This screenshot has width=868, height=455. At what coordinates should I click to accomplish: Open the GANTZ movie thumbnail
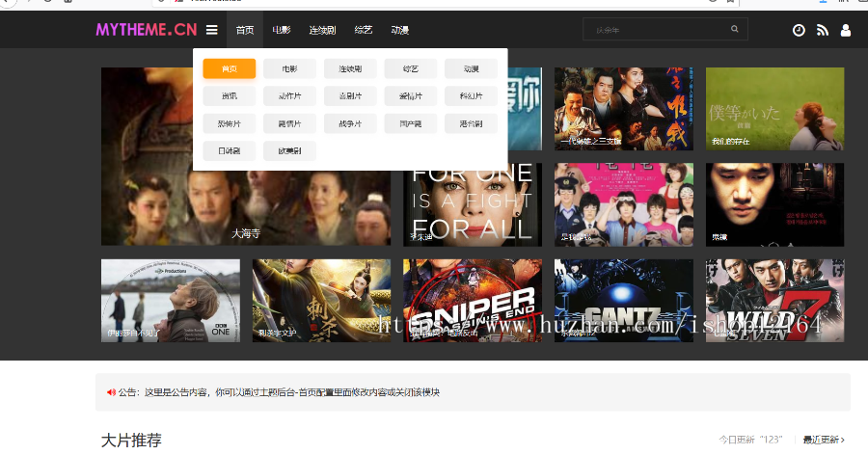[x=623, y=301]
